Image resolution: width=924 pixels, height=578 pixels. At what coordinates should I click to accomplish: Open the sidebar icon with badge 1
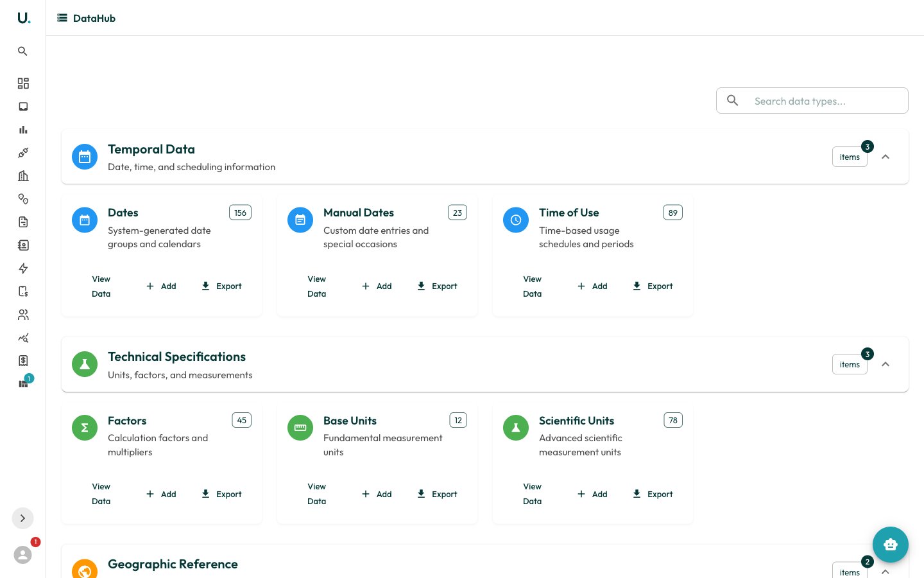click(x=24, y=383)
